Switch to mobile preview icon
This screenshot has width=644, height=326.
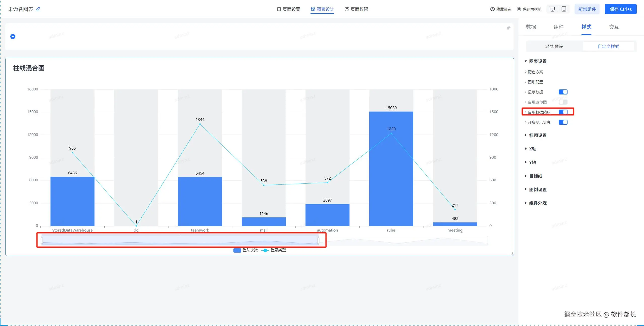pyautogui.click(x=564, y=9)
